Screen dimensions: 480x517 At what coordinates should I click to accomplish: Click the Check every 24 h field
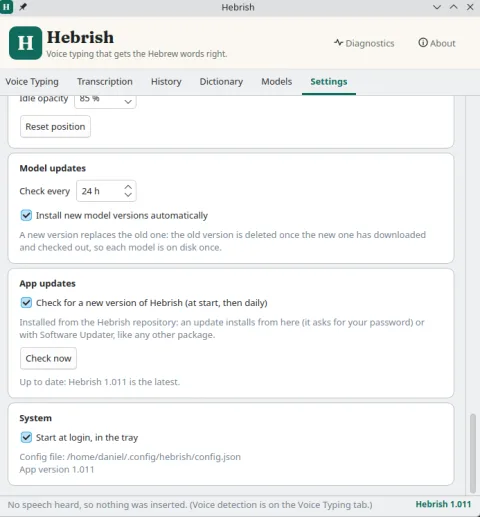[106, 191]
